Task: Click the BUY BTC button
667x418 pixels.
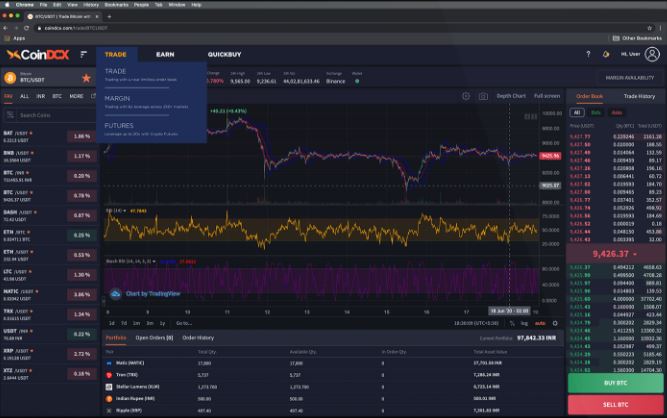Action: tap(616, 383)
